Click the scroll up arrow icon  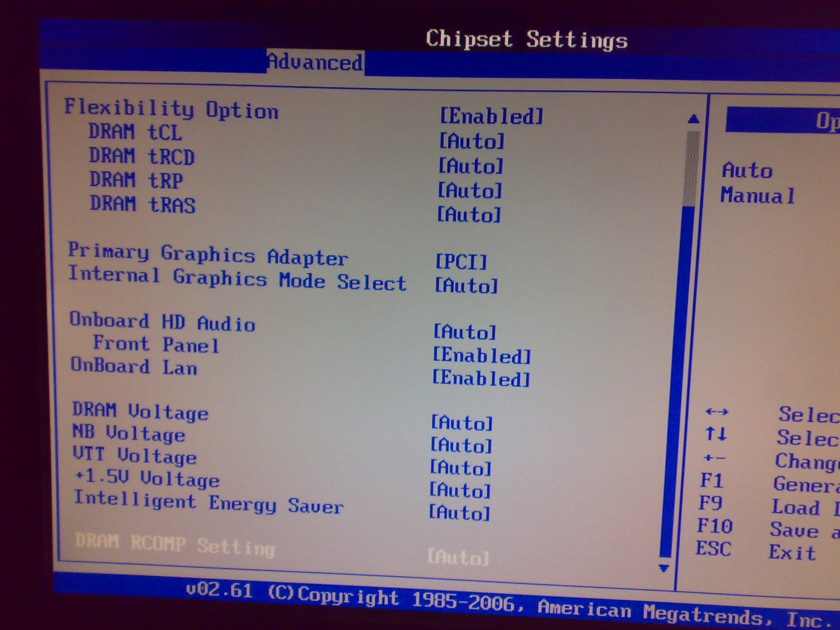point(693,119)
